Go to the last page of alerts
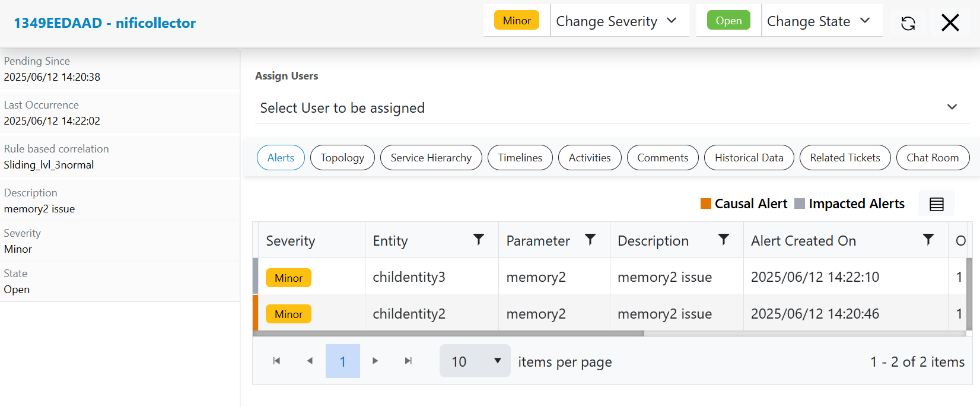This screenshot has height=407, width=980. click(x=408, y=361)
